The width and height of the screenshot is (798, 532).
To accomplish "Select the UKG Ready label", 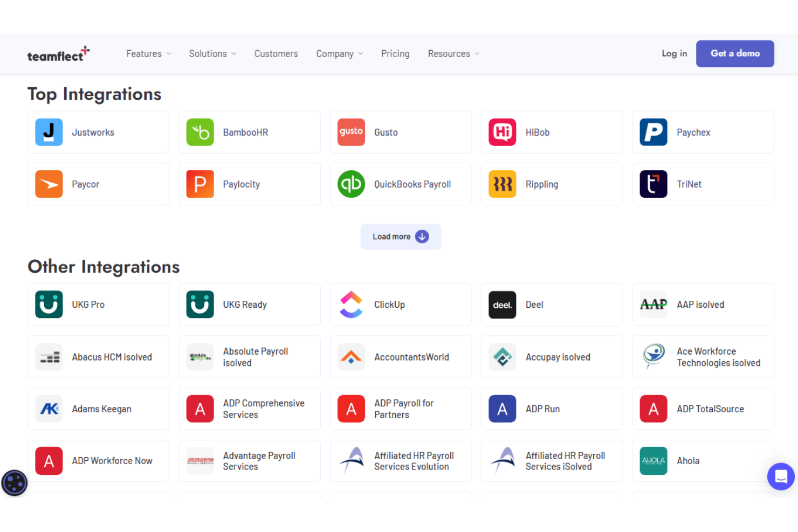I will tap(245, 305).
